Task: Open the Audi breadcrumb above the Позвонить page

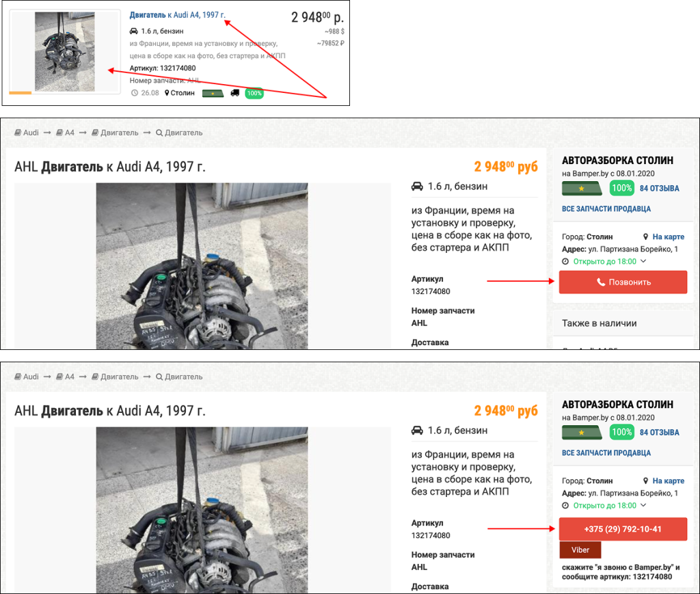Action: tap(27, 133)
